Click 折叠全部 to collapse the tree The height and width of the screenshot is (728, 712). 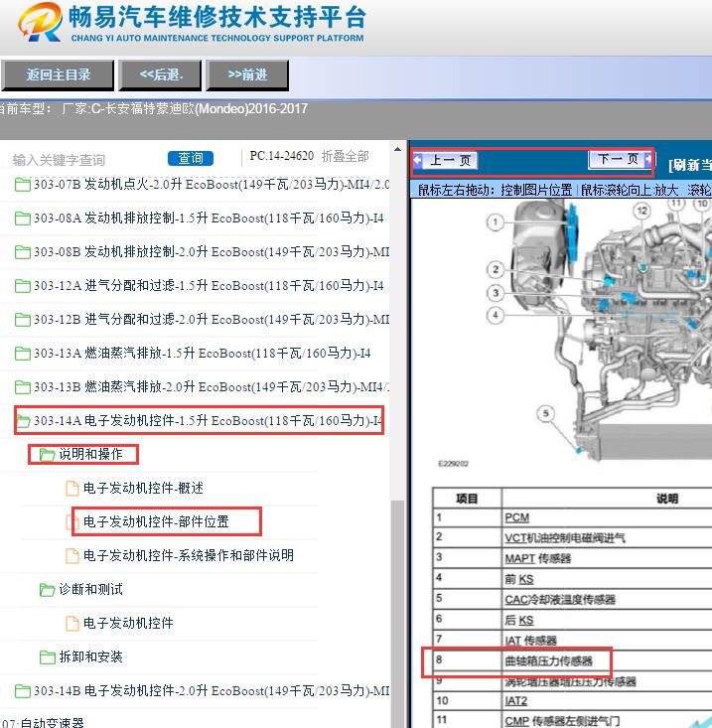click(345, 157)
